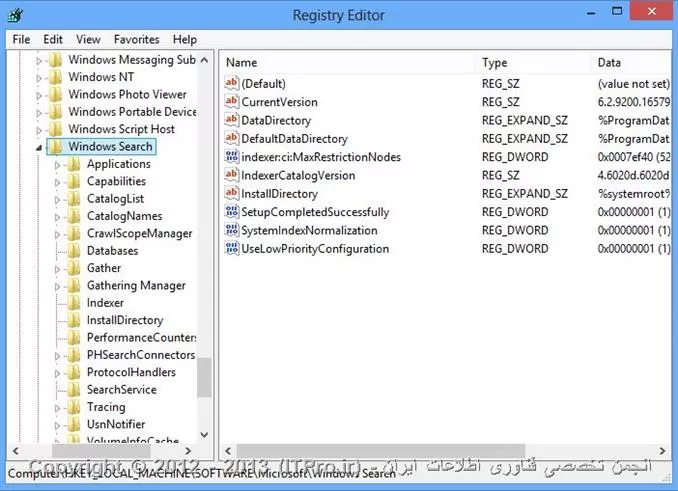Click the Tracing folder icon
This screenshot has width=678, height=491.
click(x=74, y=407)
